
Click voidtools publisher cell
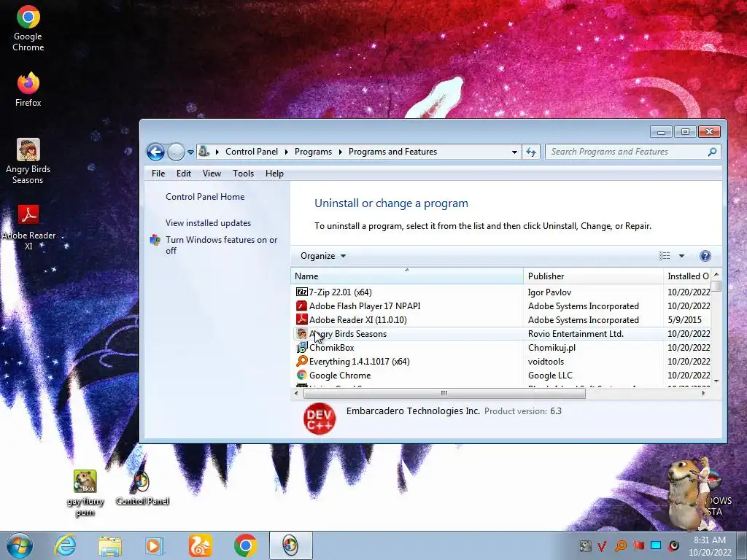pos(546,362)
